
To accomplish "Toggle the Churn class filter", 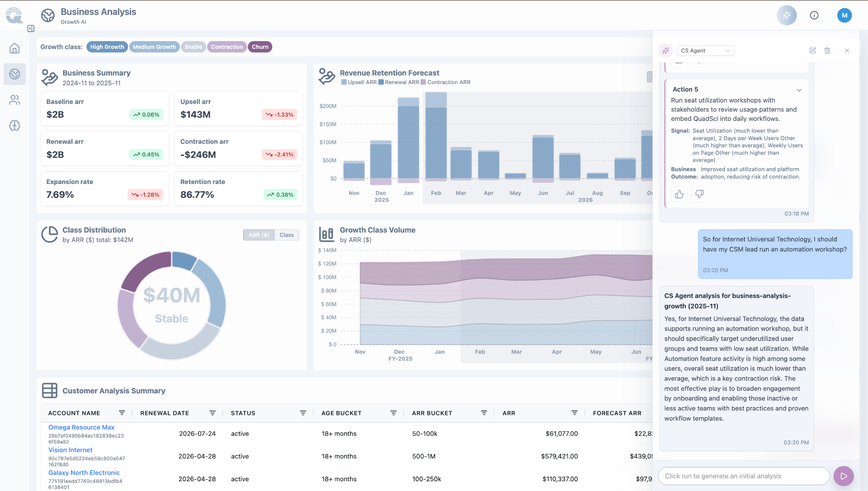I will pyautogui.click(x=260, y=47).
